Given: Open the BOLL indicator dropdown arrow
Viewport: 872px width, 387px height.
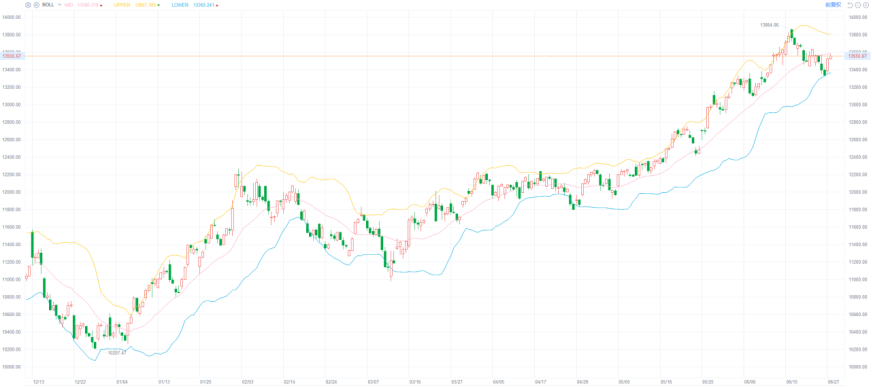Looking at the screenshot, I should (60, 4).
